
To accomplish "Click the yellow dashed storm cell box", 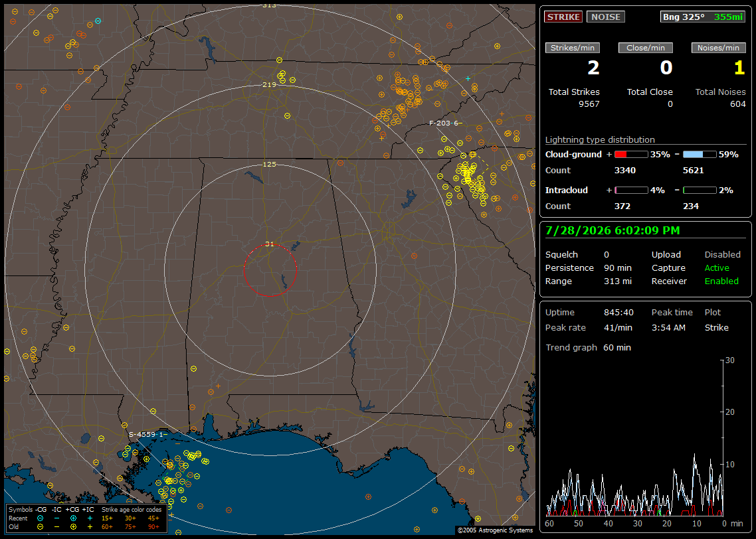I will (472, 167).
